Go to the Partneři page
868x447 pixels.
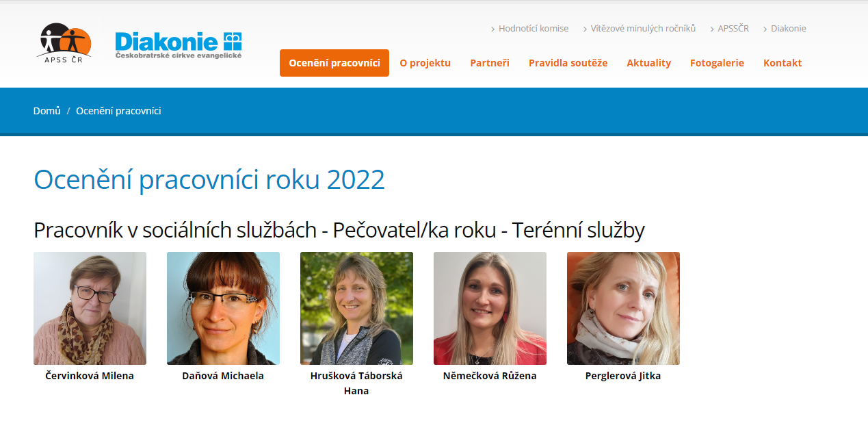tap(490, 63)
